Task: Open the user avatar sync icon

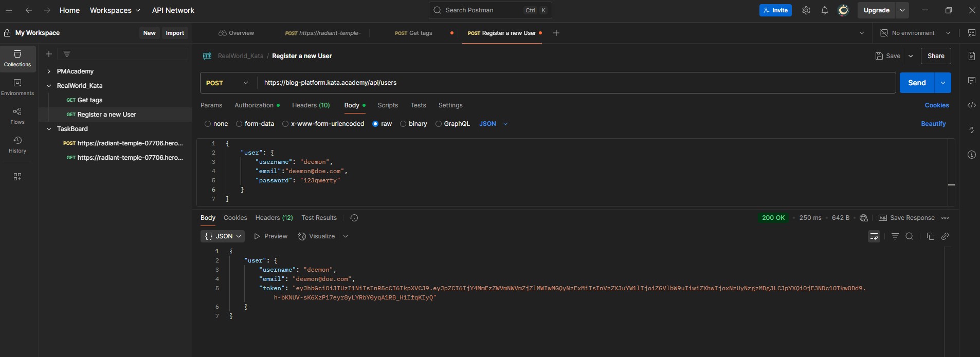Action: [x=843, y=10]
